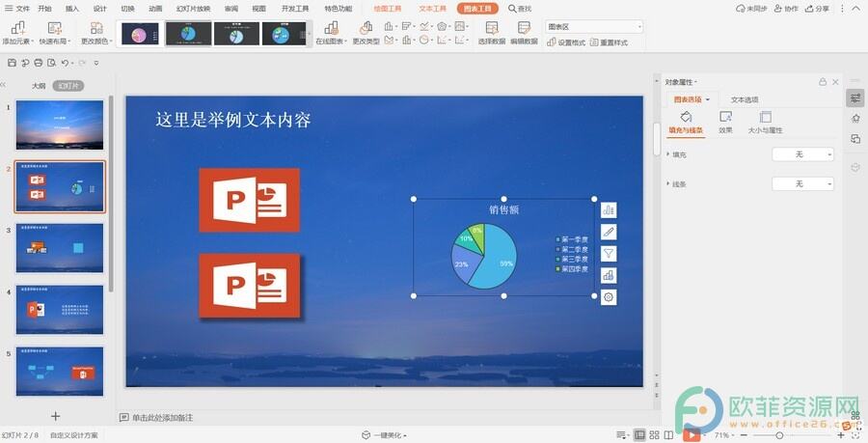Click the 未同步 sync button
This screenshot has height=443, width=868.
click(751, 9)
